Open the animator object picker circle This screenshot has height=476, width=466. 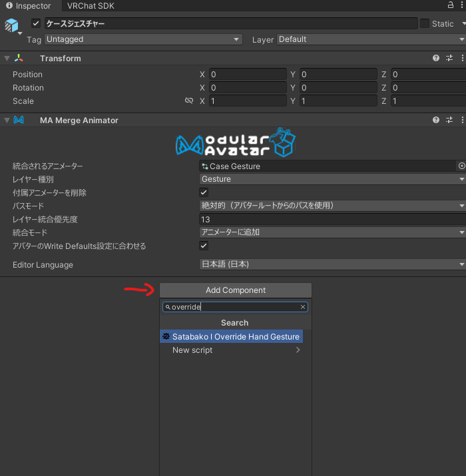pyautogui.click(x=461, y=166)
